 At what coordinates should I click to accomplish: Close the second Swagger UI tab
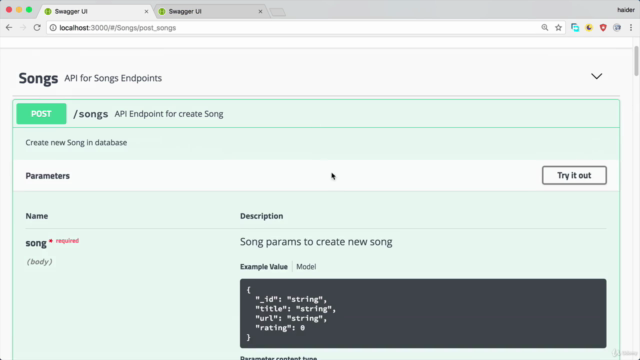(260, 11)
